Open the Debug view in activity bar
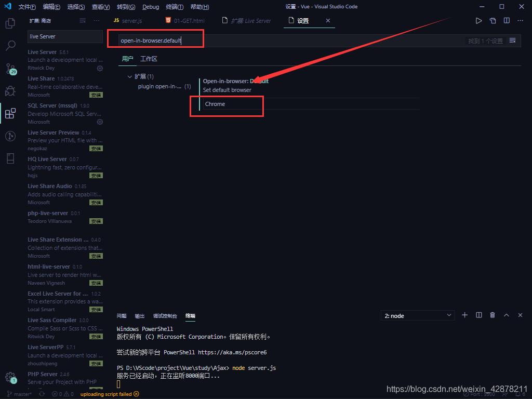The image size is (532, 399). pyautogui.click(x=10, y=91)
